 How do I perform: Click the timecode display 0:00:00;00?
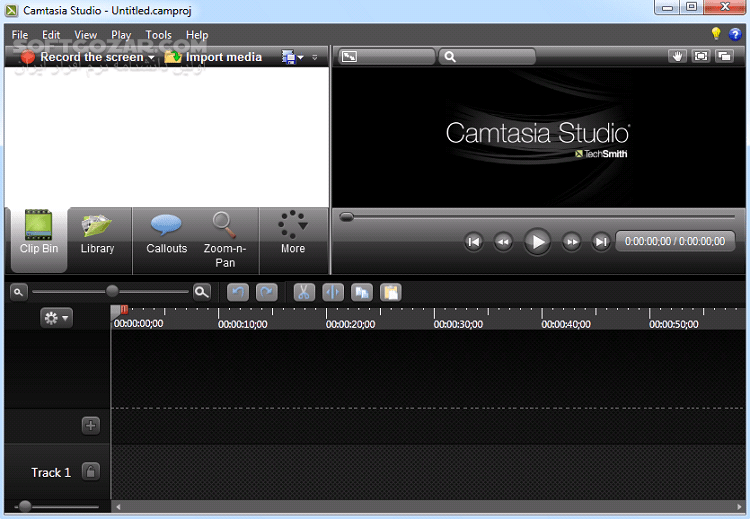675,241
